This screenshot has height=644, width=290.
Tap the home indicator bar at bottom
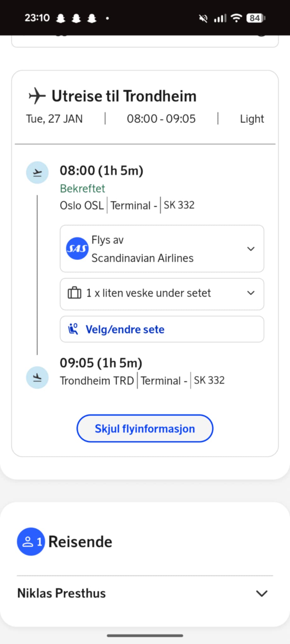(145, 636)
